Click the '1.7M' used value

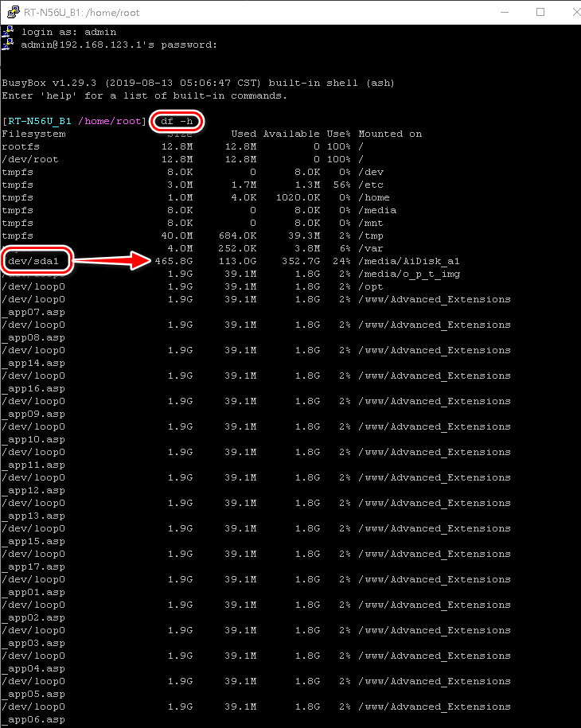[x=244, y=185]
